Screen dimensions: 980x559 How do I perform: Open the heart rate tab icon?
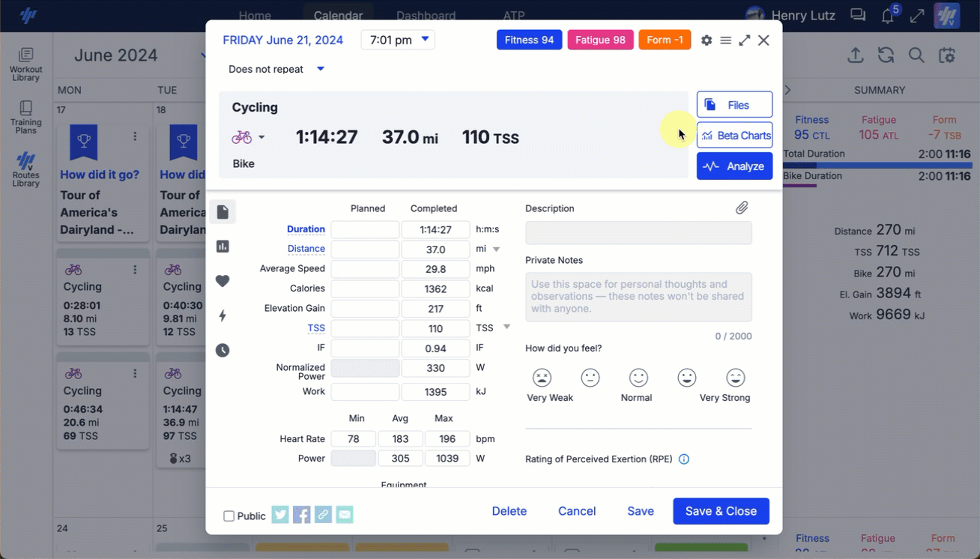click(x=223, y=281)
